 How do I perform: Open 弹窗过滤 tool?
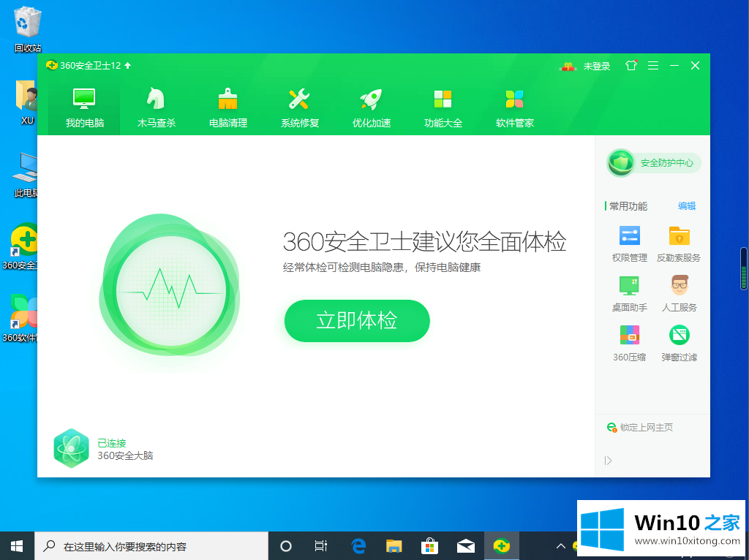pos(679,344)
